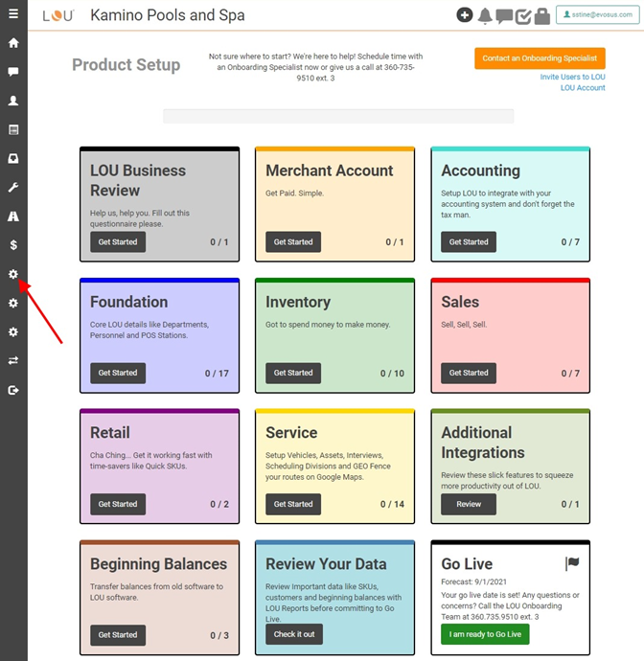Screen dimensions: 644x661
Task: Click the Retail card title
Action: pyautogui.click(x=110, y=432)
